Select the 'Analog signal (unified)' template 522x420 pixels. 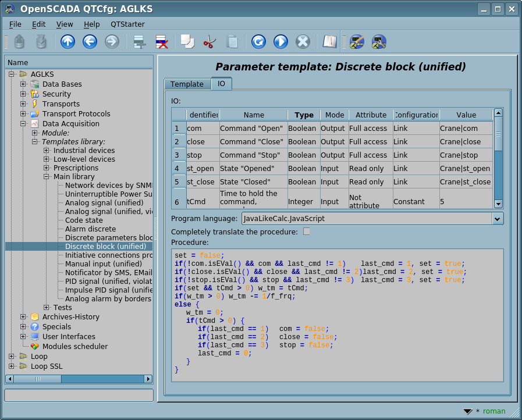click(104, 203)
